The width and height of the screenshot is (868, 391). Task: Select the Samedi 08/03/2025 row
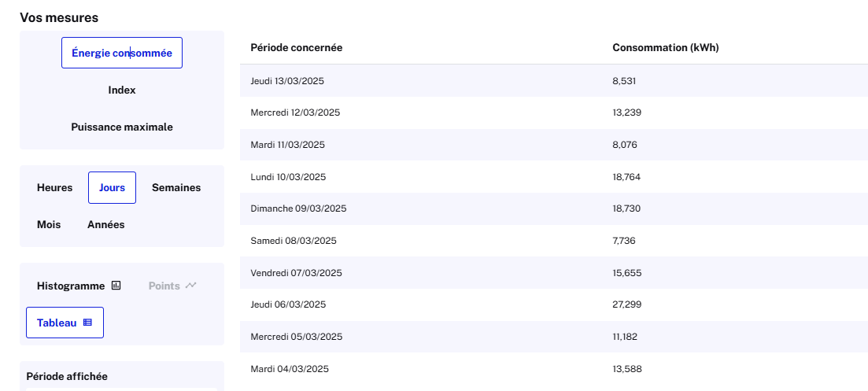click(553, 241)
